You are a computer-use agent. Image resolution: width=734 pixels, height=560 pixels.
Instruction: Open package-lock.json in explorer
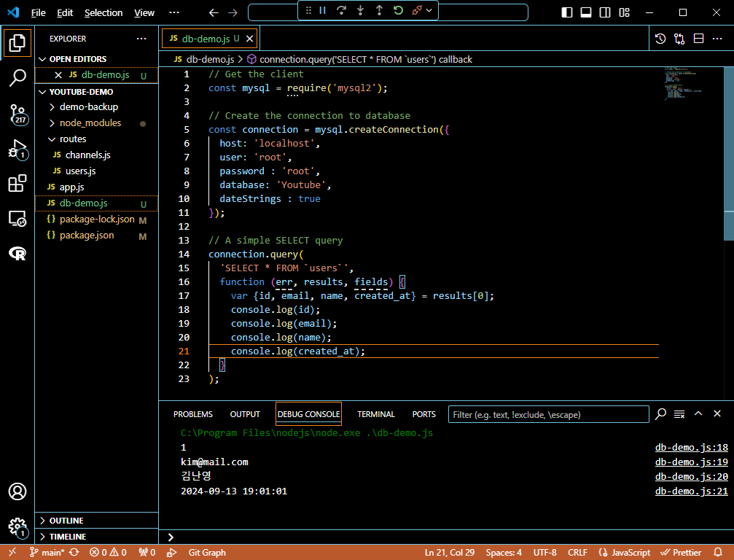coord(96,219)
